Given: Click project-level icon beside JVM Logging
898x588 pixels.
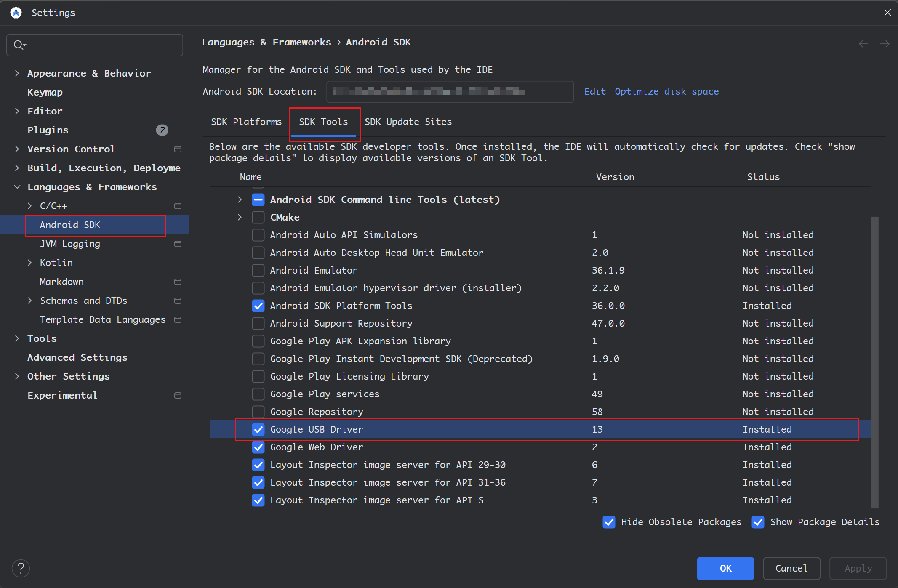Looking at the screenshot, I should pyautogui.click(x=178, y=244).
